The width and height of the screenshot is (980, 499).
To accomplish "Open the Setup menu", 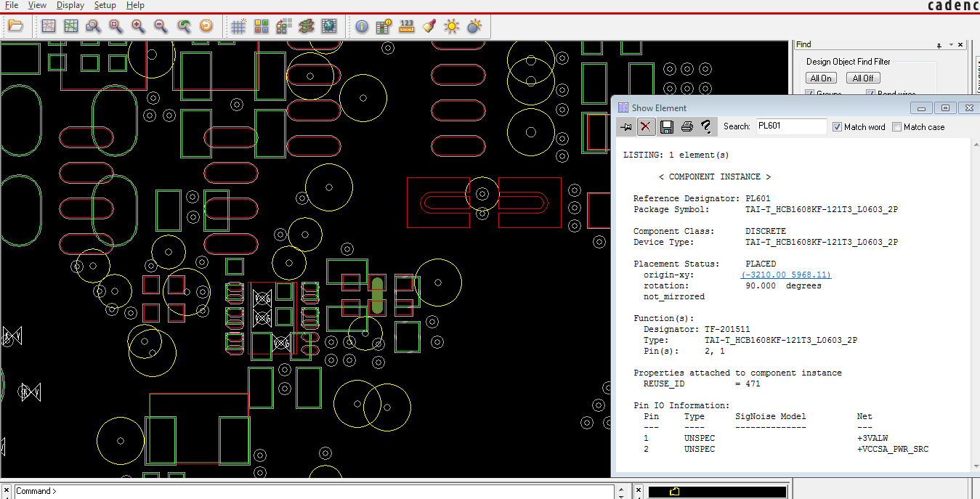I will click(105, 5).
